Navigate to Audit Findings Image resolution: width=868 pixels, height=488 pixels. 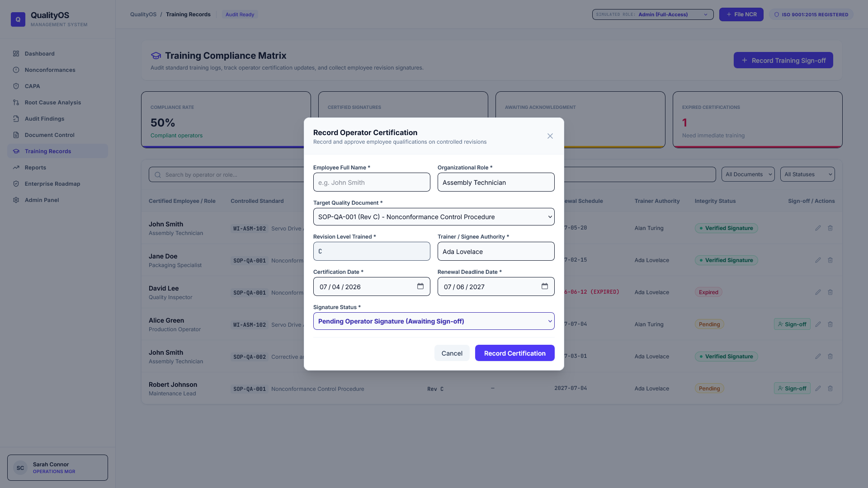point(57,118)
